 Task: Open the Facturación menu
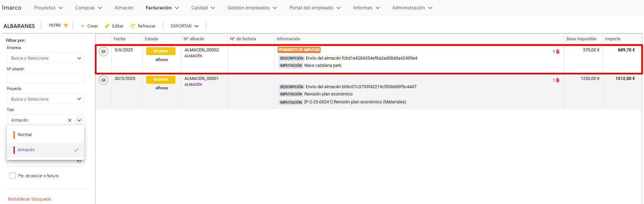[x=162, y=8]
